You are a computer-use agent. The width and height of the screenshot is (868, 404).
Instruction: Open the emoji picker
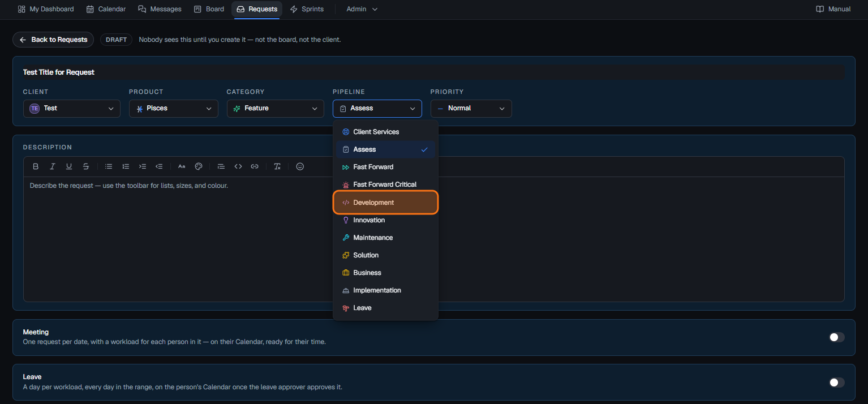click(300, 166)
